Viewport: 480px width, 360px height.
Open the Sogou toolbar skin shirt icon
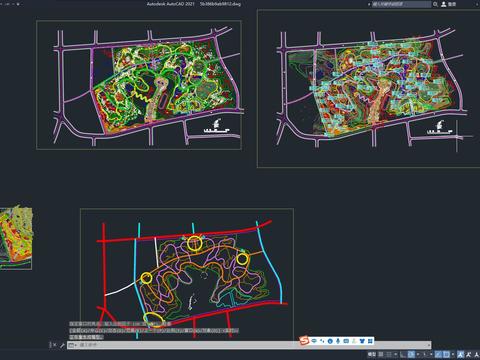(362, 341)
